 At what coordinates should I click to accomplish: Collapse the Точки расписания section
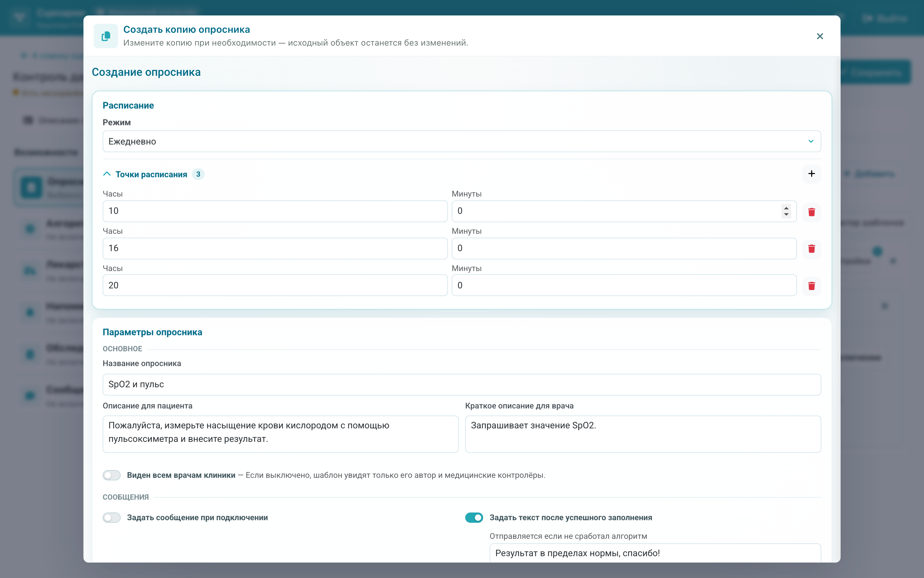pyautogui.click(x=107, y=174)
